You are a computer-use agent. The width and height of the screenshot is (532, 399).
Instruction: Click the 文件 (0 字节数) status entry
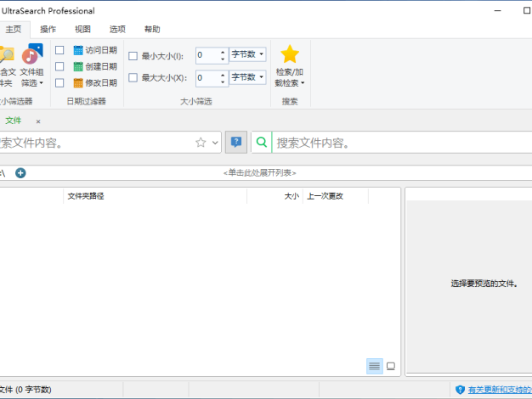(25, 390)
